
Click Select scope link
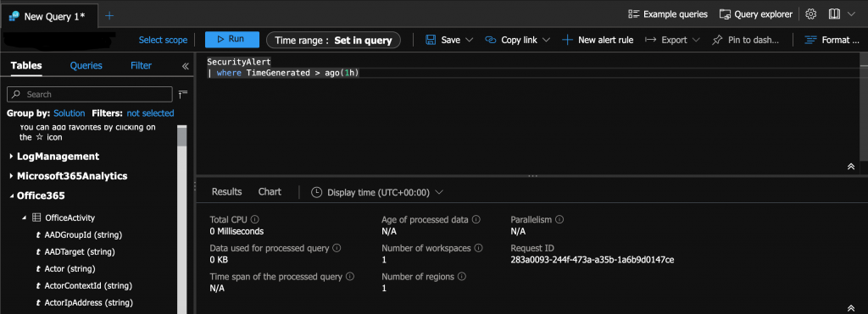pos(163,40)
